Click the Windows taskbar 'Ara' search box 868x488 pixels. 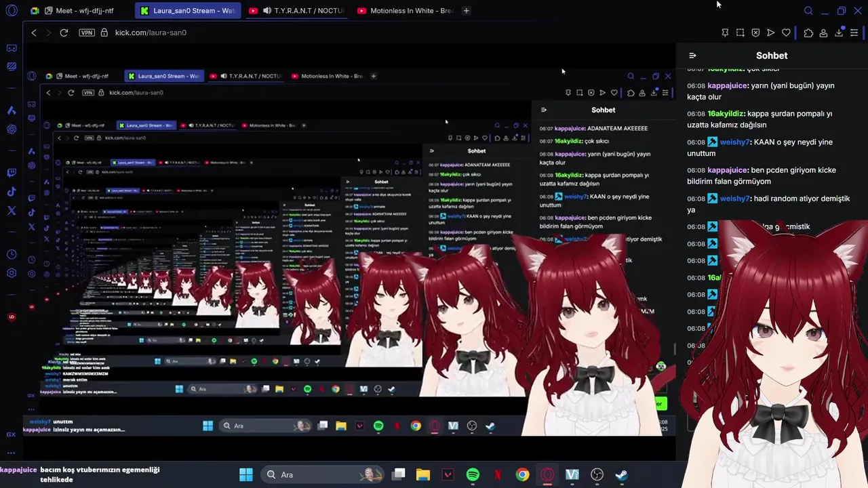[322, 474]
